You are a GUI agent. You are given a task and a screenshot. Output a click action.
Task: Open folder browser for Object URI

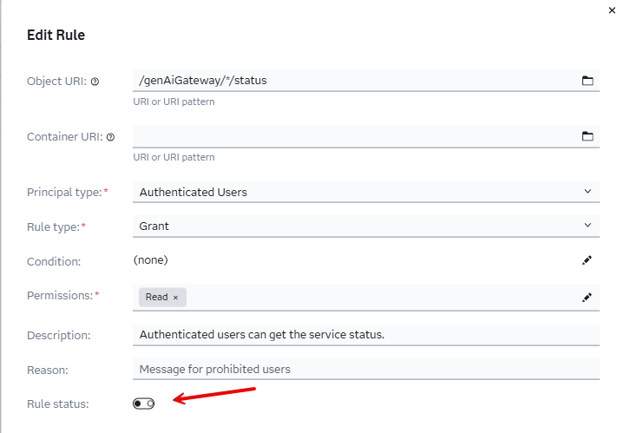click(x=587, y=80)
